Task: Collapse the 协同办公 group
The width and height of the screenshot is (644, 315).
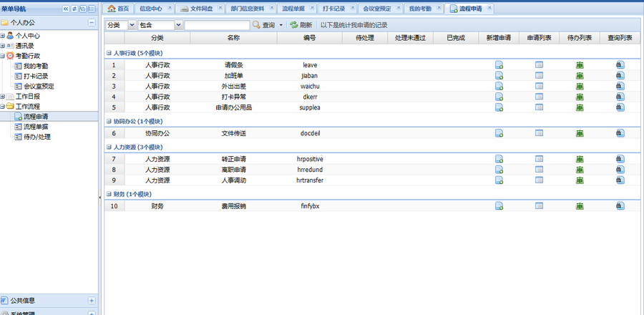Action: (x=109, y=121)
